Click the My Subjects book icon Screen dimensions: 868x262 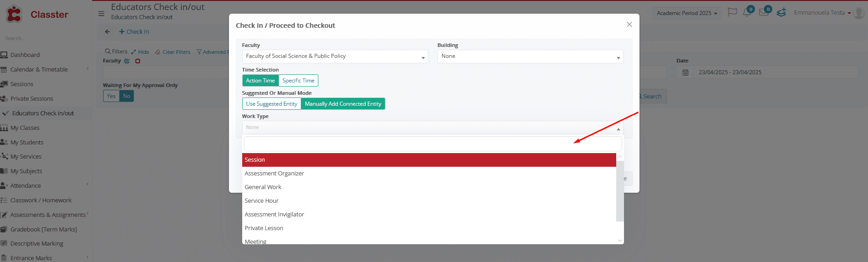tap(4, 171)
